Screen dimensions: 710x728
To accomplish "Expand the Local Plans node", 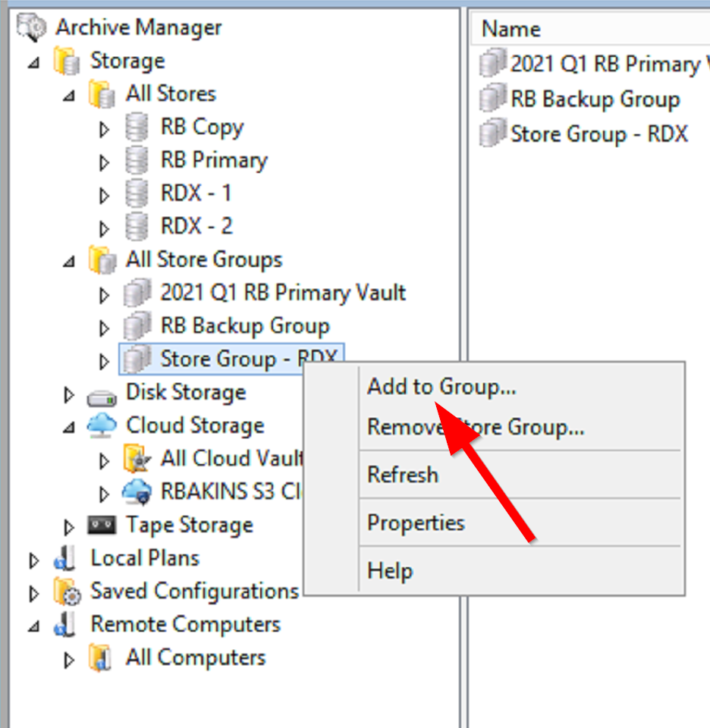I will 34,561.
